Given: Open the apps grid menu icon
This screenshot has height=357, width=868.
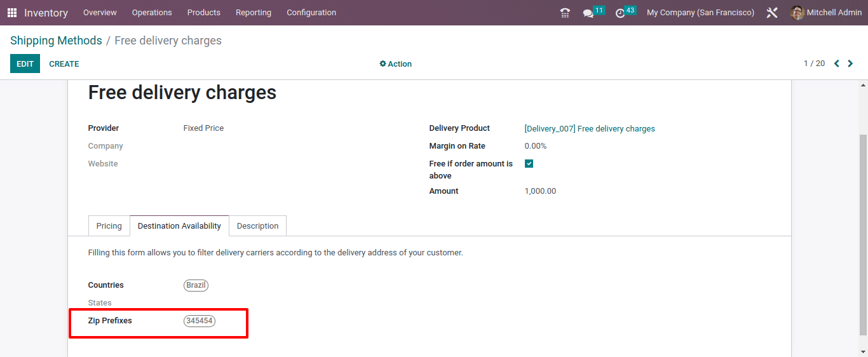Looking at the screenshot, I should [x=12, y=13].
